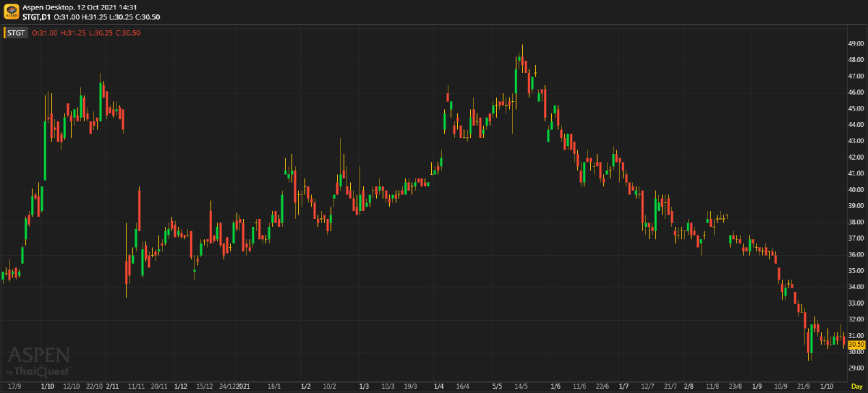868x393 pixels.
Task: Click the STGT,D1 symbol title text
Action: (x=37, y=16)
